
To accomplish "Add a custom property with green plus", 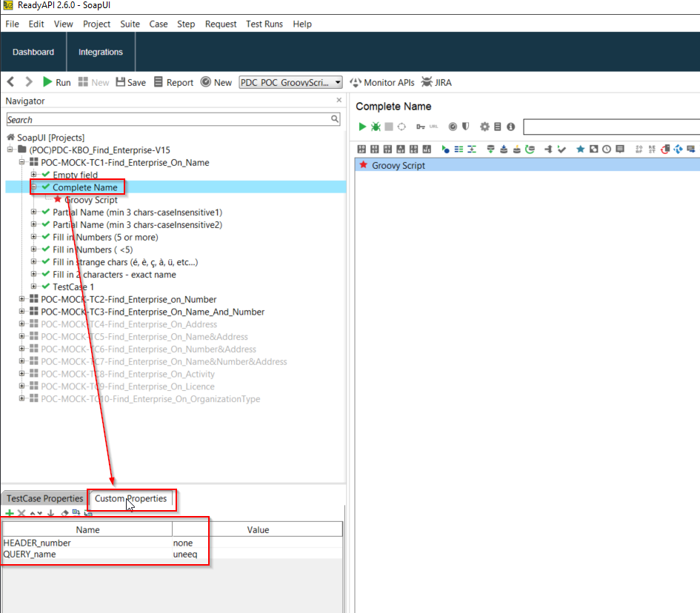I will click(x=10, y=514).
